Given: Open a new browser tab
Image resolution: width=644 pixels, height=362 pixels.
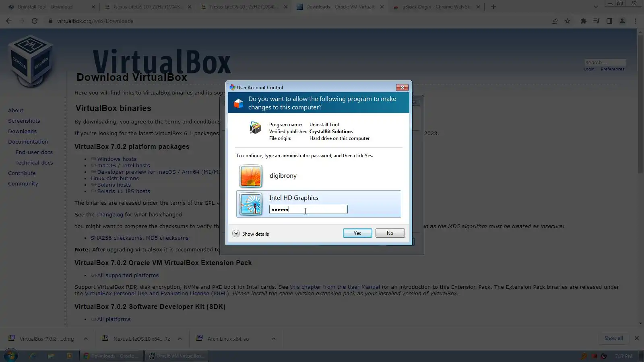Looking at the screenshot, I should (x=493, y=7).
